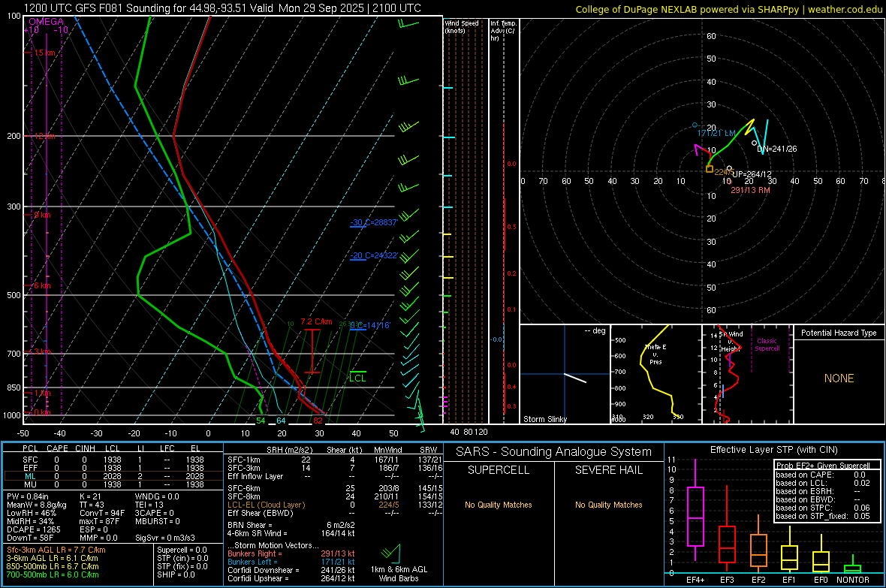Viewport: 886px width, 588px height.
Task: Select the -20 C=24322' level label
Action: [x=373, y=255]
